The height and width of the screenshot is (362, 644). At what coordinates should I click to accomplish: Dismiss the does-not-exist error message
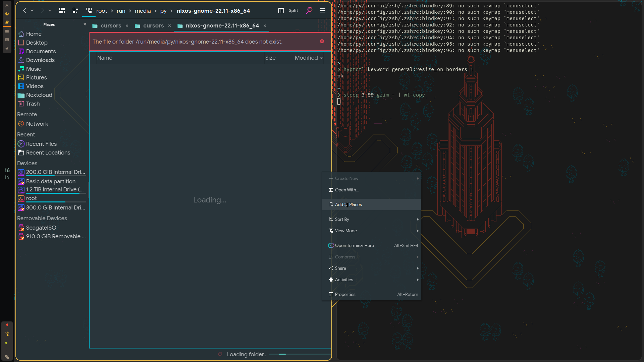point(322,41)
